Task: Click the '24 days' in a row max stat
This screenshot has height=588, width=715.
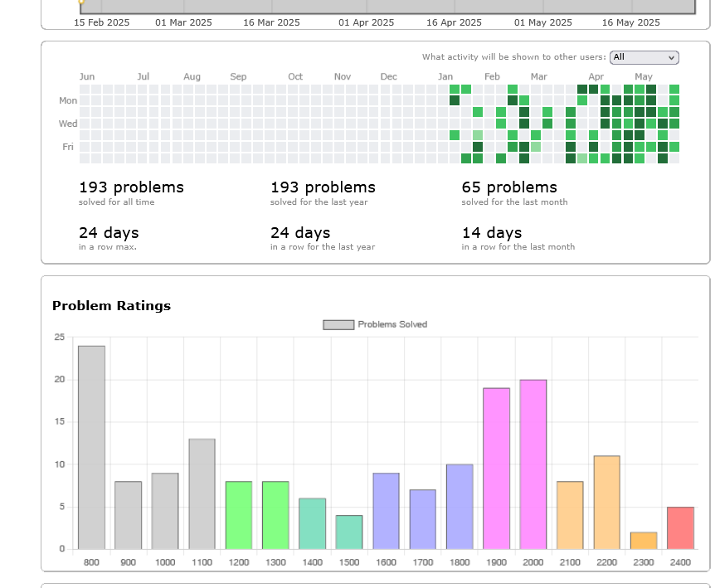Action: 109,233
